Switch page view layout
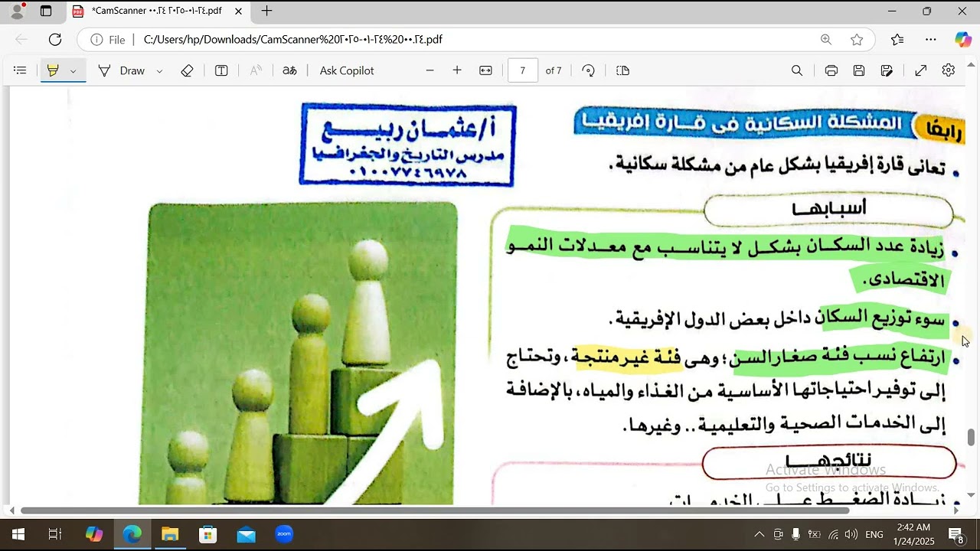 pyautogui.click(x=623, y=70)
